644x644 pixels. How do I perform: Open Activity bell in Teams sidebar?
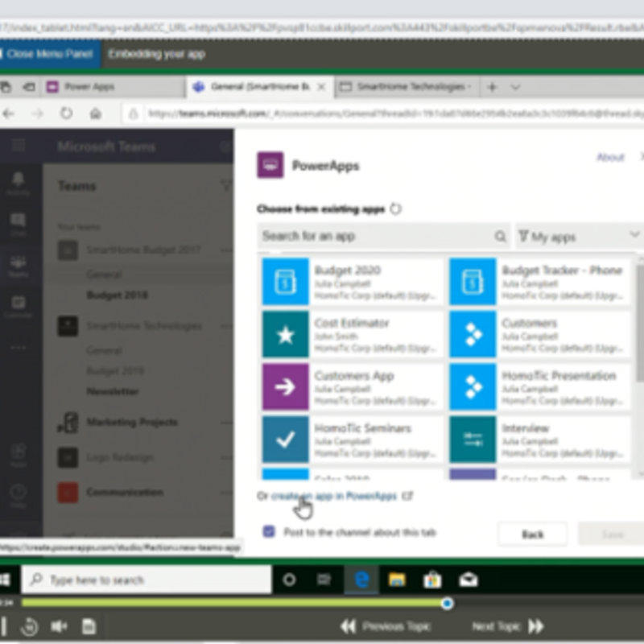coord(18,184)
